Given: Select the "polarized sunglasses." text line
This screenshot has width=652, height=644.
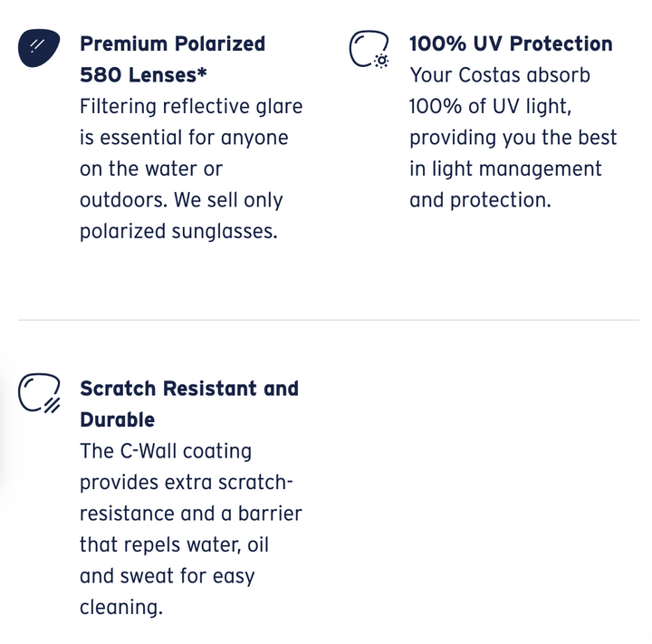Looking at the screenshot, I should point(178,231).
